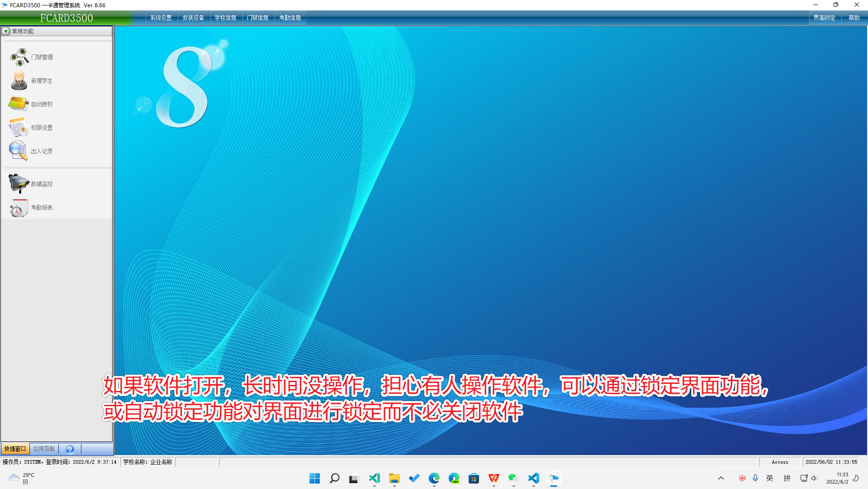Image resolution: width=868 pixels, height=489 pixels.
Task: Click the 数据监控 label
Action: tap(42, 184)
